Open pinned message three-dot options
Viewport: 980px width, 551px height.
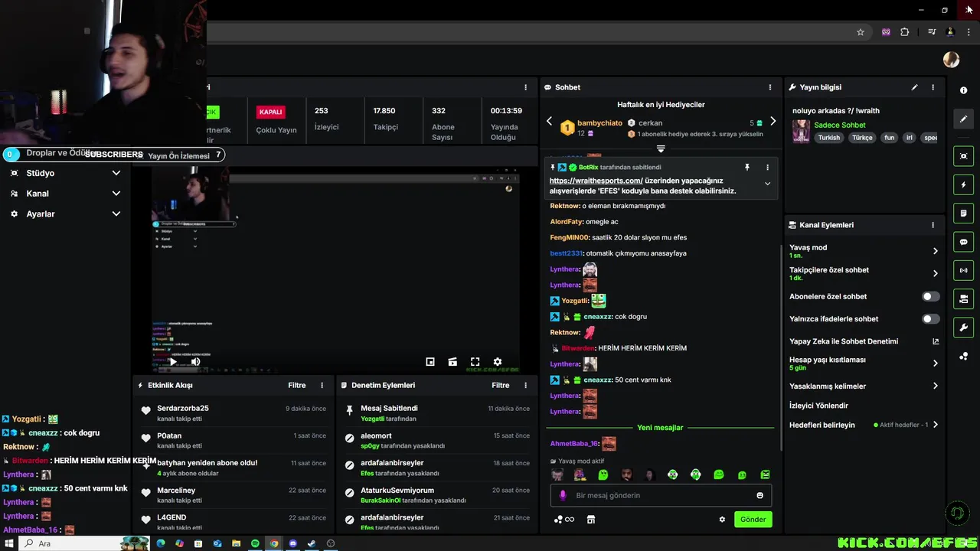(767, 167)
